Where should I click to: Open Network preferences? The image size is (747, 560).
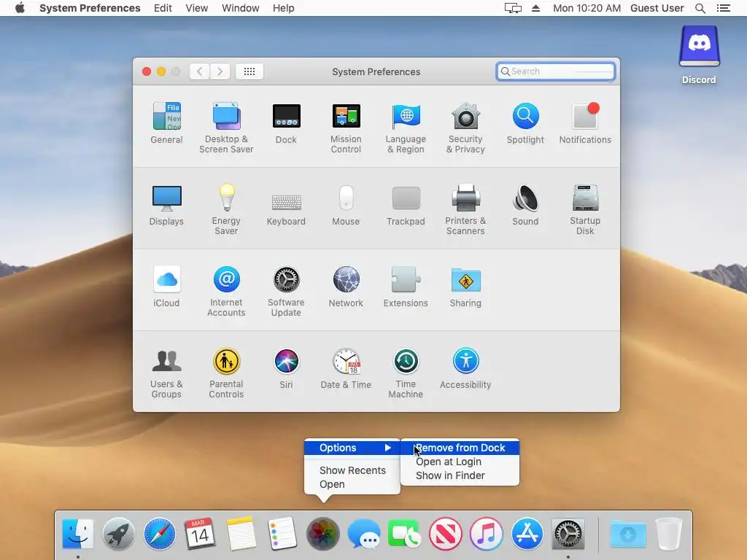[x=346, y=287]
